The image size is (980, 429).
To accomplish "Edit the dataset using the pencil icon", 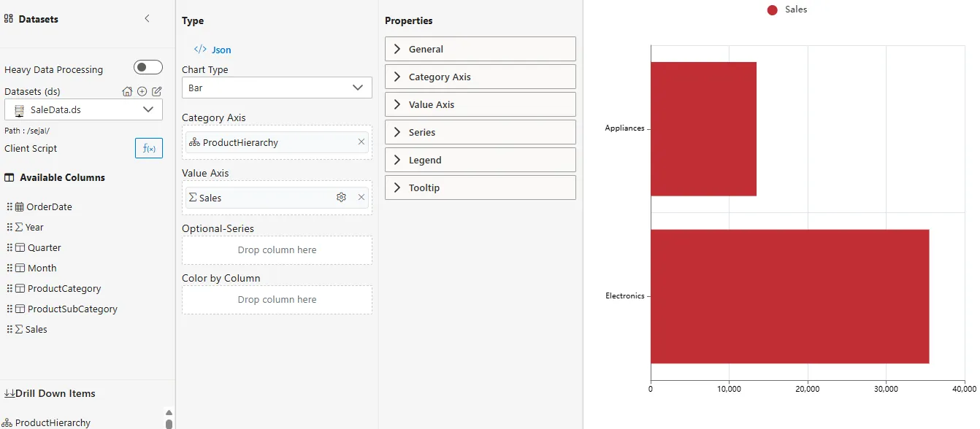I will [156, 91].
